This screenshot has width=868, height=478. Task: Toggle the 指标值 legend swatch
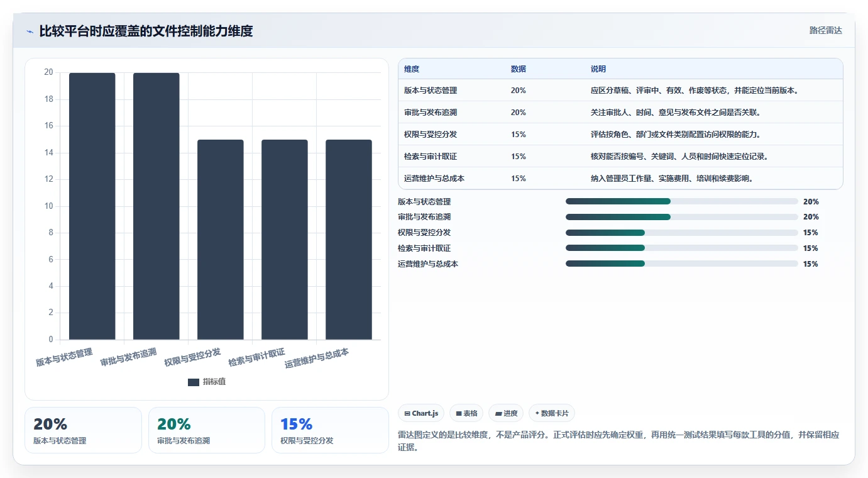tap(194, 382)
